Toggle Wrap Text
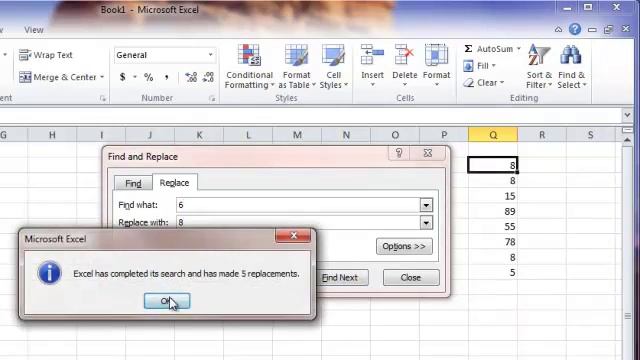The image size is (640, 360). tap(46, 55)
